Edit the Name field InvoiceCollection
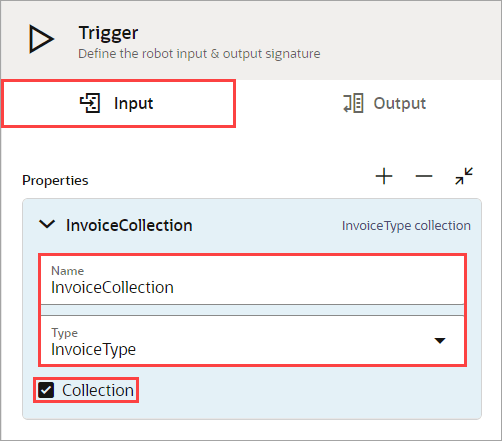Viewport: 502px width, 441px height. [252, 280]
